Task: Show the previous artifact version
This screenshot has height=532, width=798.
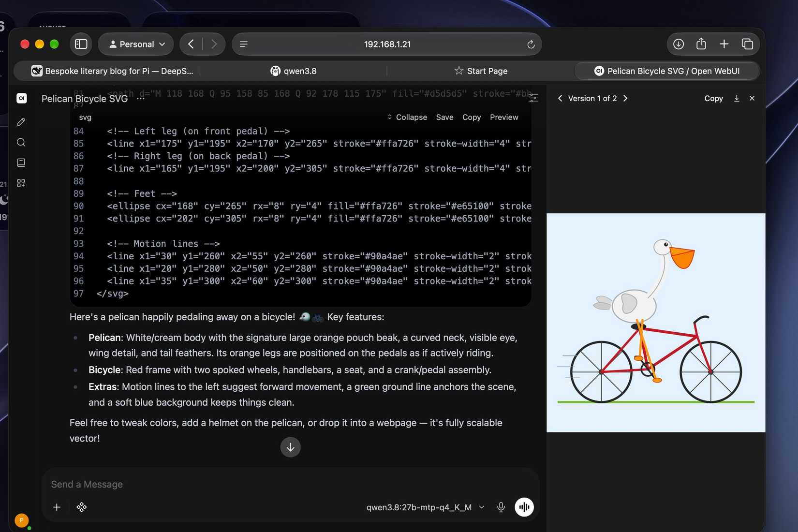Action: click(x=560, y=98)
